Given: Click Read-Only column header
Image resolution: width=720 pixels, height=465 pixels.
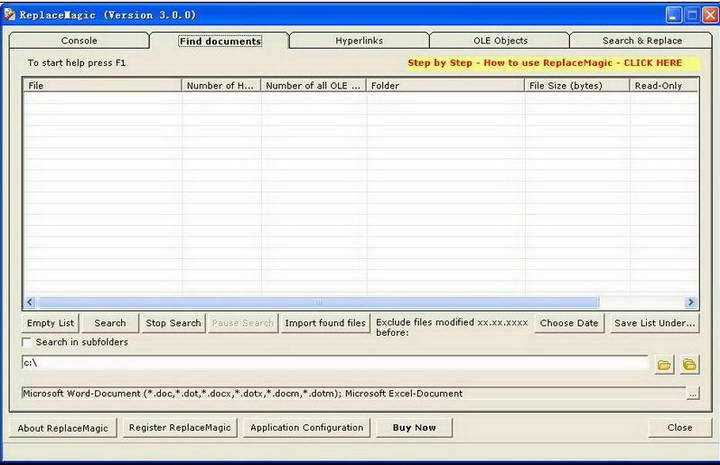Looking at the screenshot, I should coord(664,85).
